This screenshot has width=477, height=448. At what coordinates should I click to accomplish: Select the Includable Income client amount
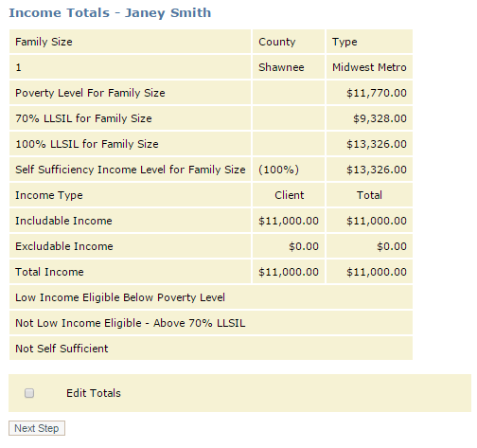[x=289, y=221]
